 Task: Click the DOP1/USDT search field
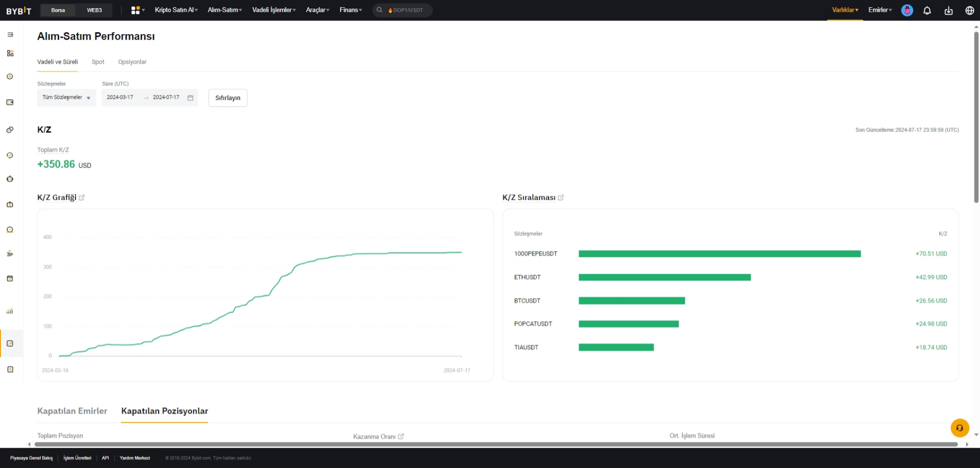click(x=402, y=10)
